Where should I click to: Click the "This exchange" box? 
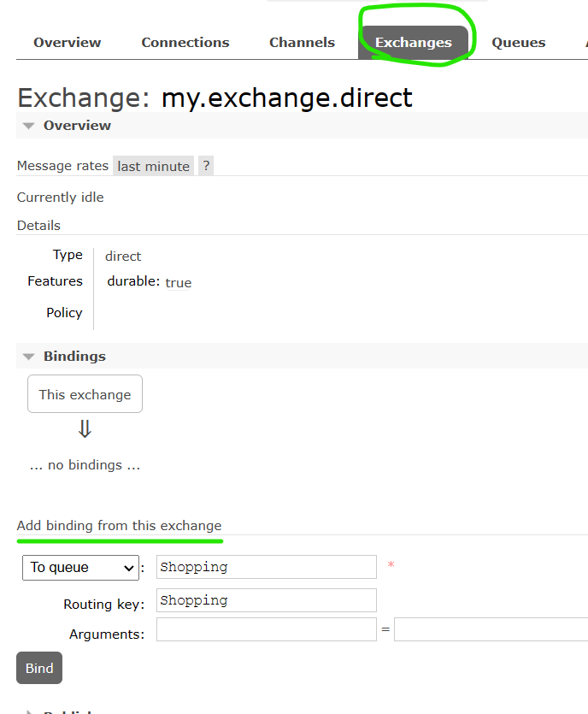[x=85, y=394]
